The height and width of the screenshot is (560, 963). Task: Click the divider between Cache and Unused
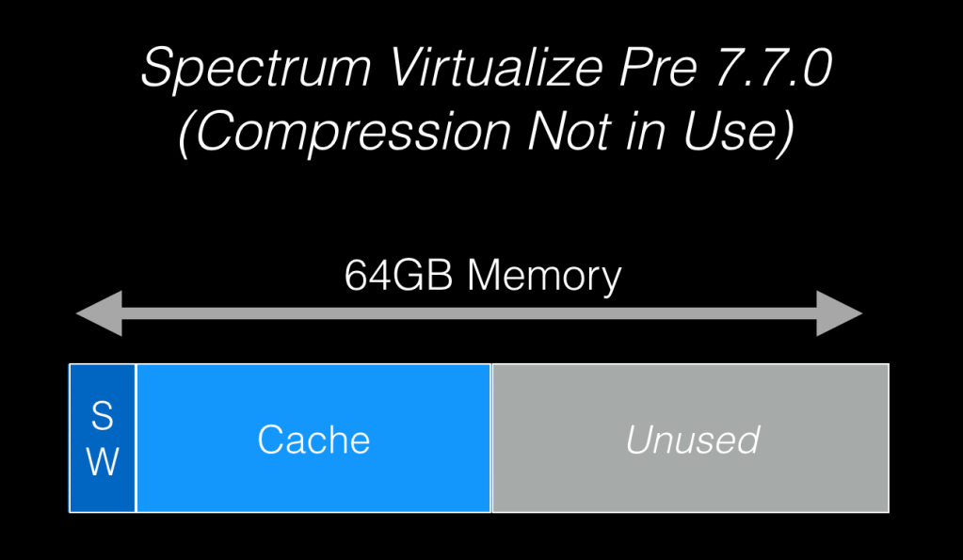491,439
